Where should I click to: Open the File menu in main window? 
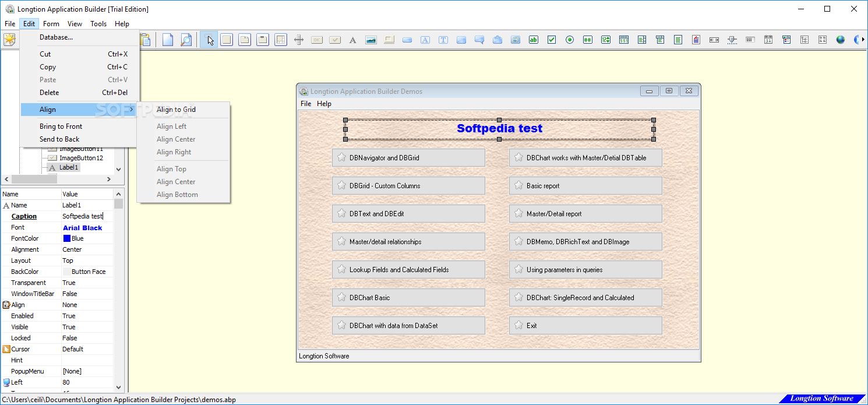tap(10, 24)
